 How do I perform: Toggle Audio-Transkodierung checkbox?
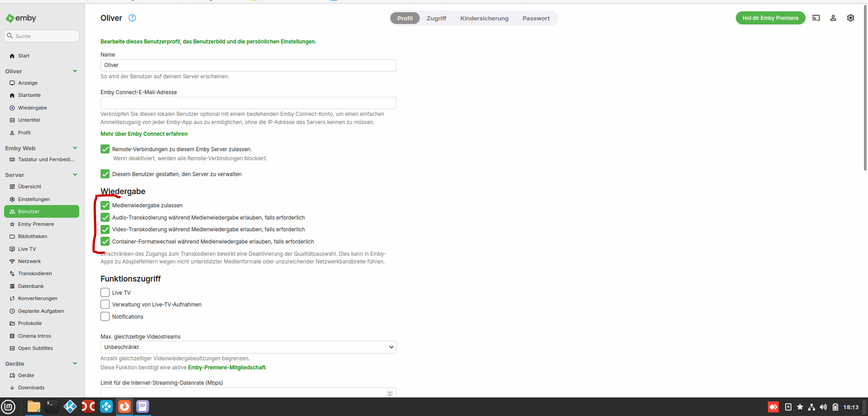pyautogui.click(x=105, y=217)
